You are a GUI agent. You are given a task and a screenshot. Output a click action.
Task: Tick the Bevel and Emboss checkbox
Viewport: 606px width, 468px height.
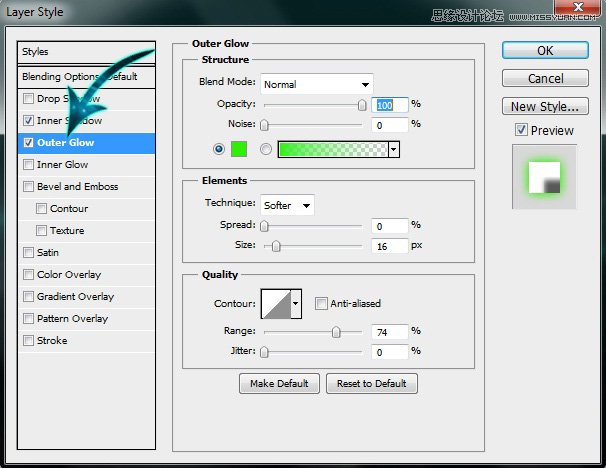point(28,187)
